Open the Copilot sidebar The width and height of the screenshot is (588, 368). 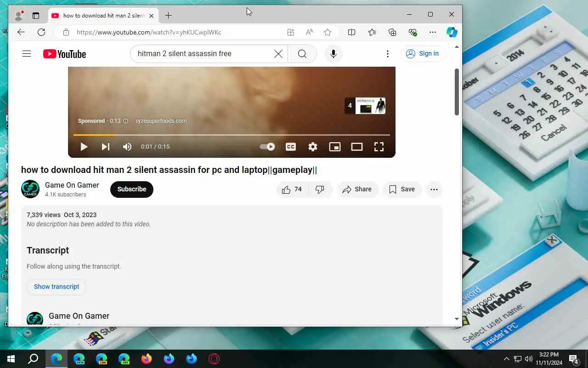coord(452,32)
